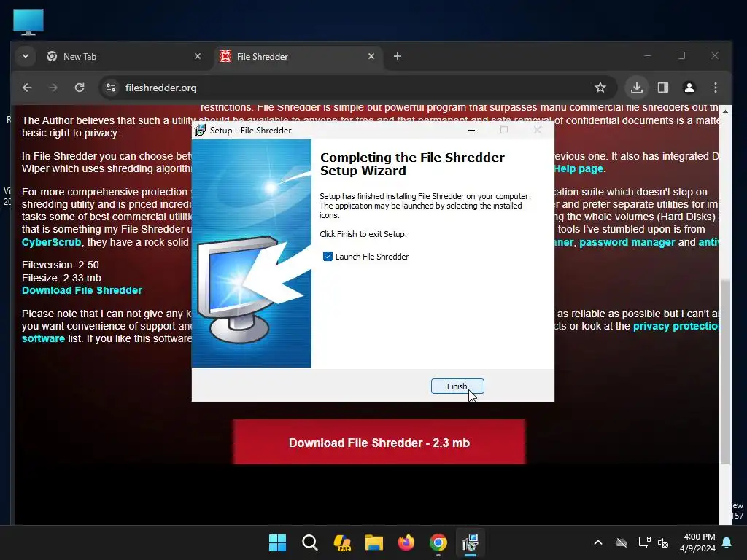This screenshot has width=747, height=560.
Task: Switch to Chrome in the taskbar
Action: click(438, 542)
